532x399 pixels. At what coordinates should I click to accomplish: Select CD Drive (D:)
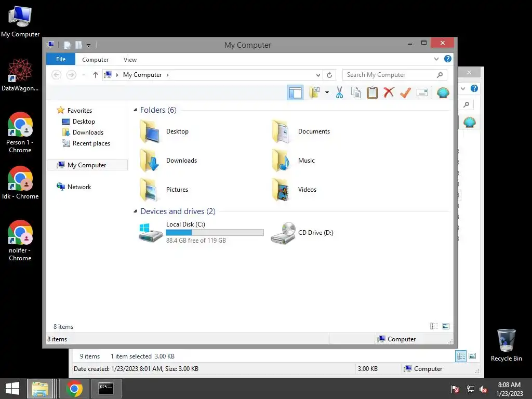[302, 233]
